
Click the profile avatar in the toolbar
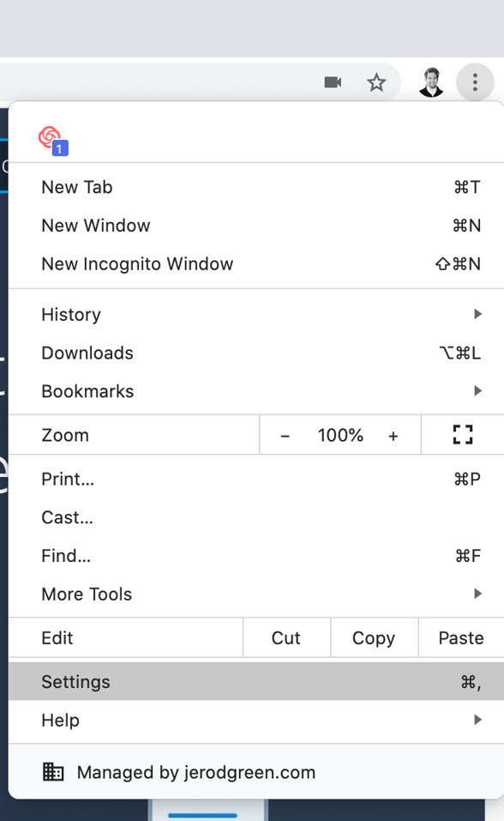(431, 82)
